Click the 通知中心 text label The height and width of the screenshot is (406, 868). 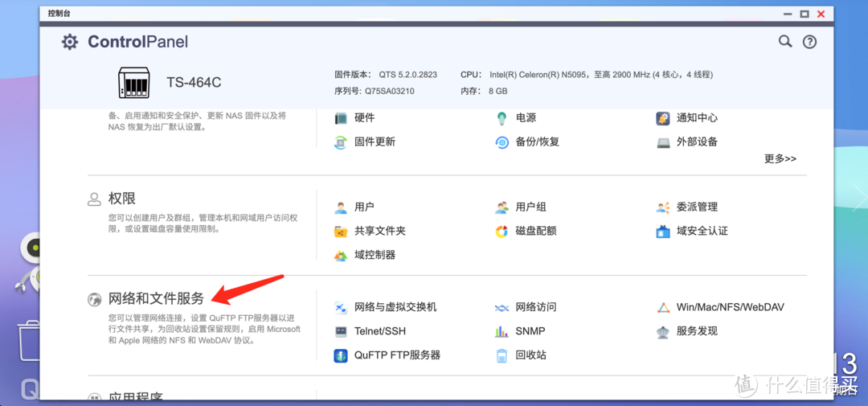point(697,118)
